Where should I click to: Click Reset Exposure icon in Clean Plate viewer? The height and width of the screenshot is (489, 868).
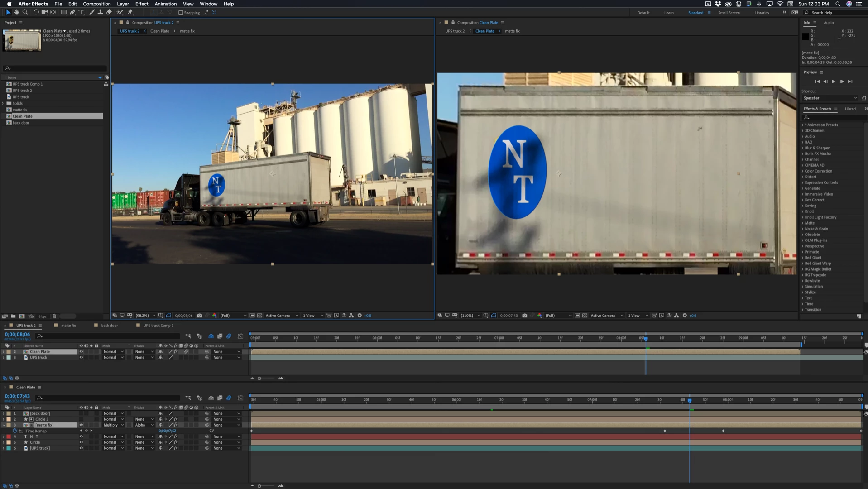(685, 316)
